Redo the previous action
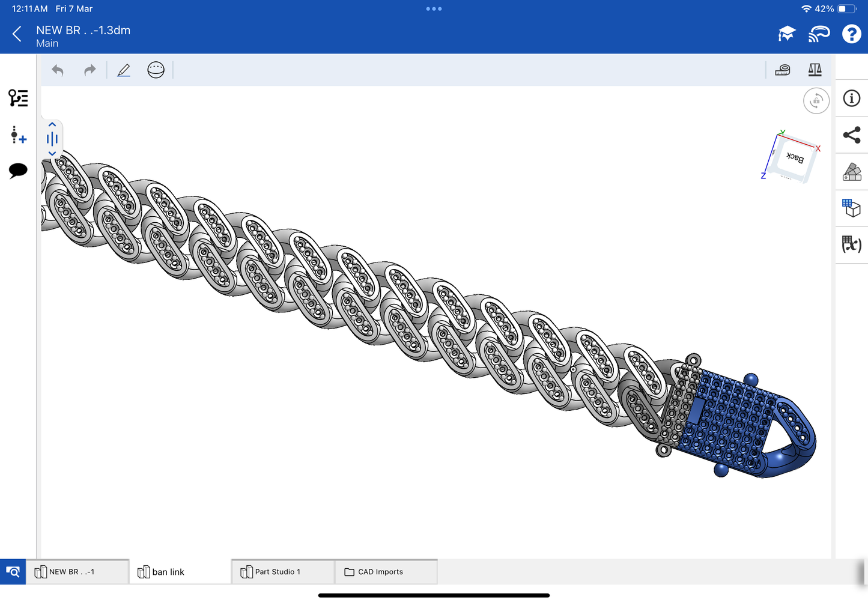Image resolution: width=868 pixels, height=603 pixels. pyautogui.click(x=90, y=70)
